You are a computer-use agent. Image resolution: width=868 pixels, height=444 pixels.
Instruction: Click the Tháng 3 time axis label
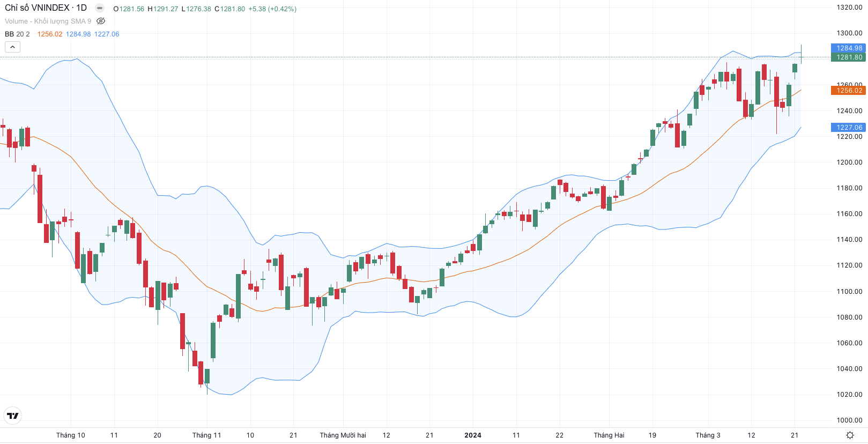(x=708, y=435)
